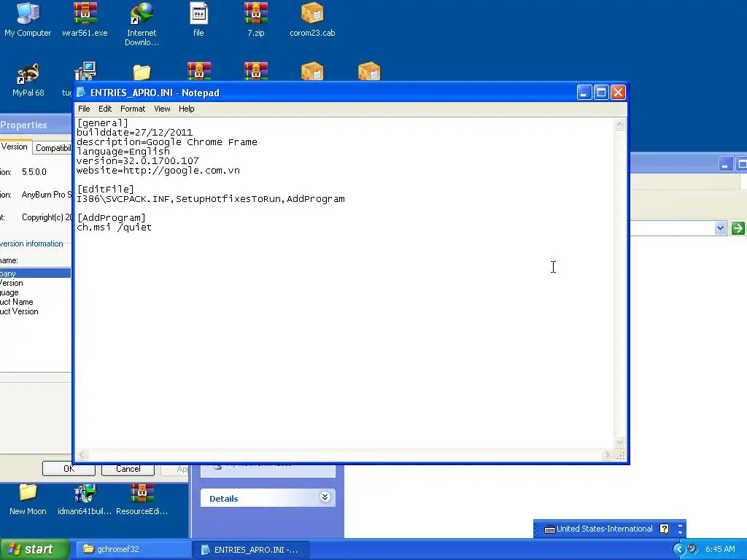This screenshot has width=747, height=560.
Task: Switch to Compatibility tab in Properties
Action: pos(53,148)
